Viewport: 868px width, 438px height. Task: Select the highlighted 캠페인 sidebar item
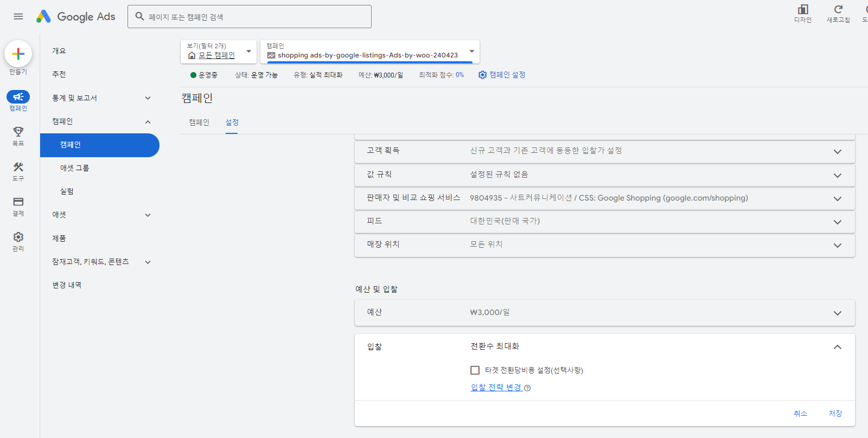coord(100,145)
